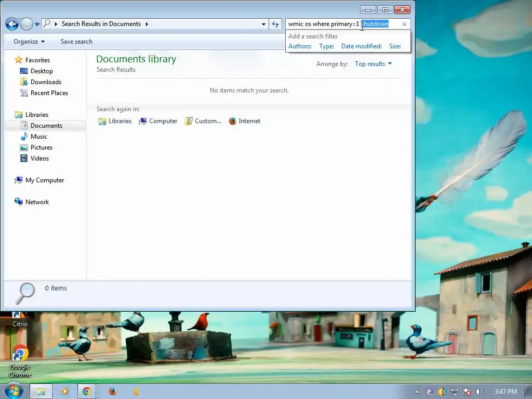Image resolution: width=532 pixels, height=399 pixels.
Task: Click the Show desktop strip
Action: point(528,392)
